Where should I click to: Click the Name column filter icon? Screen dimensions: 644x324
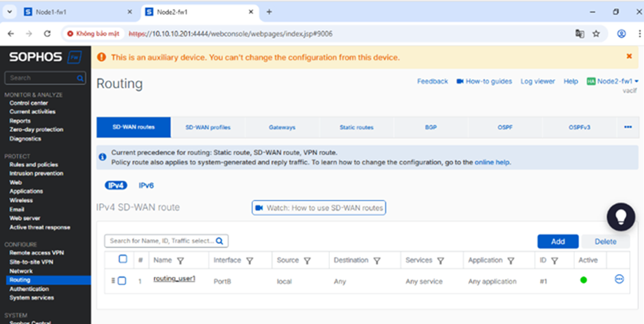tap(180, 261)
